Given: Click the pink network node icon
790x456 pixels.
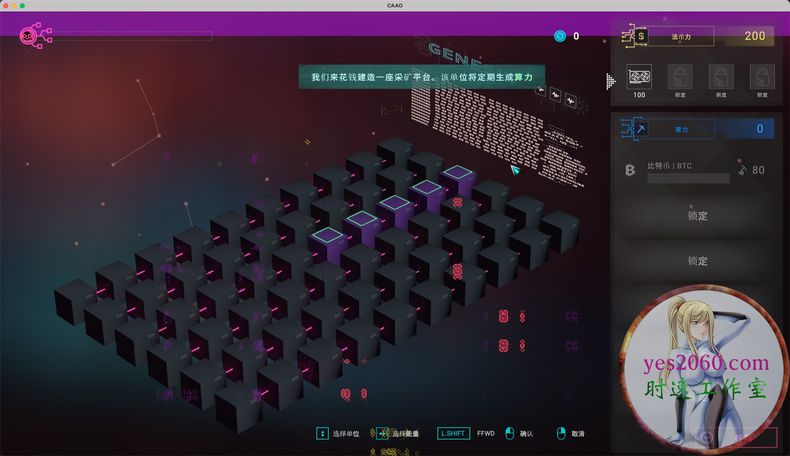Looking at the screenshot, I should (x=30, y=36).
